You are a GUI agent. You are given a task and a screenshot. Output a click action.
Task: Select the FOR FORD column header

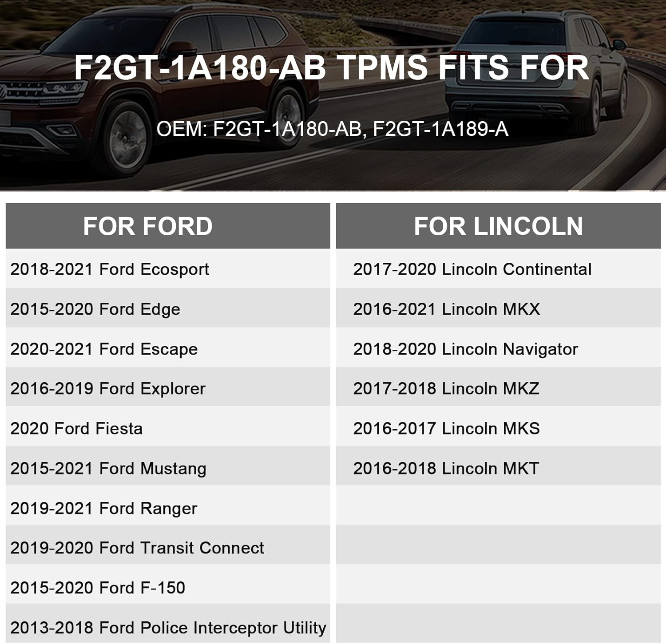coord(148,226)
